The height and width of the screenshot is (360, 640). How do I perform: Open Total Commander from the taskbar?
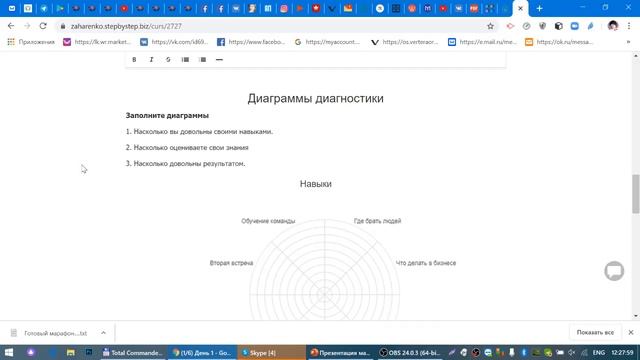[x=132, y=353]
